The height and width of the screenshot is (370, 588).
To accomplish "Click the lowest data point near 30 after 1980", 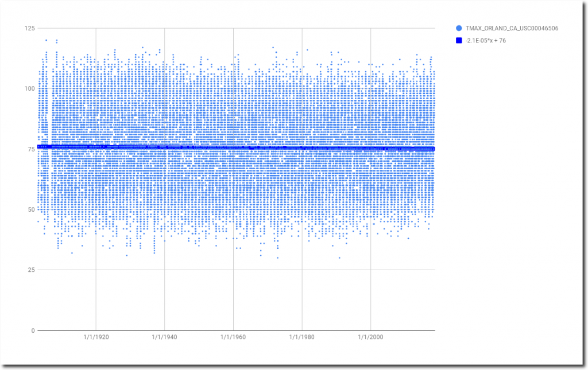I will coord(339,258).
